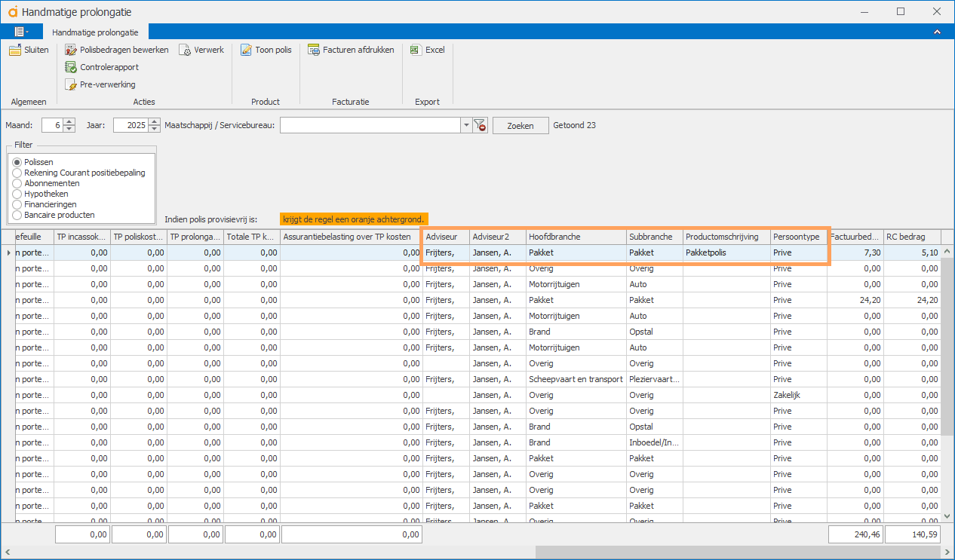Click the row indicator arrow of first row
The height and width of the screenshot is (560, 955).
[8, 252]
